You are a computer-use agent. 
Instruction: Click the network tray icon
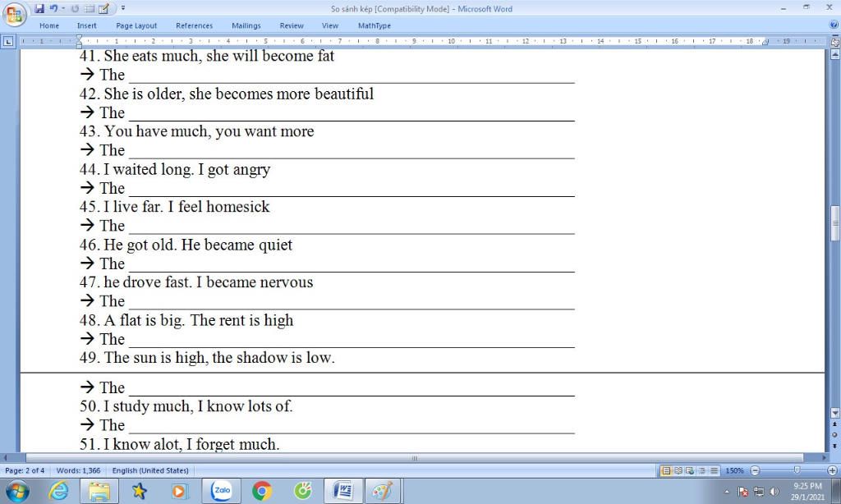pos(759,492)
